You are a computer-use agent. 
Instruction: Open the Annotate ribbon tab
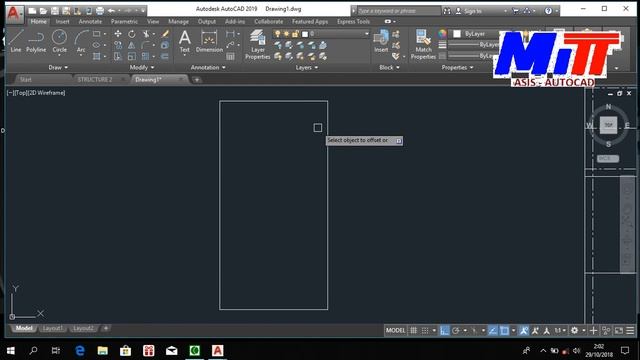pos(90,21)
